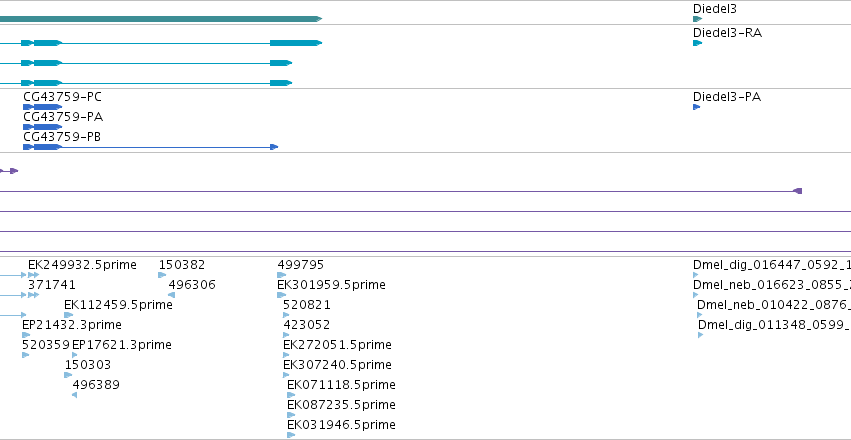Select the EK031946.5prime EST label

341,425
